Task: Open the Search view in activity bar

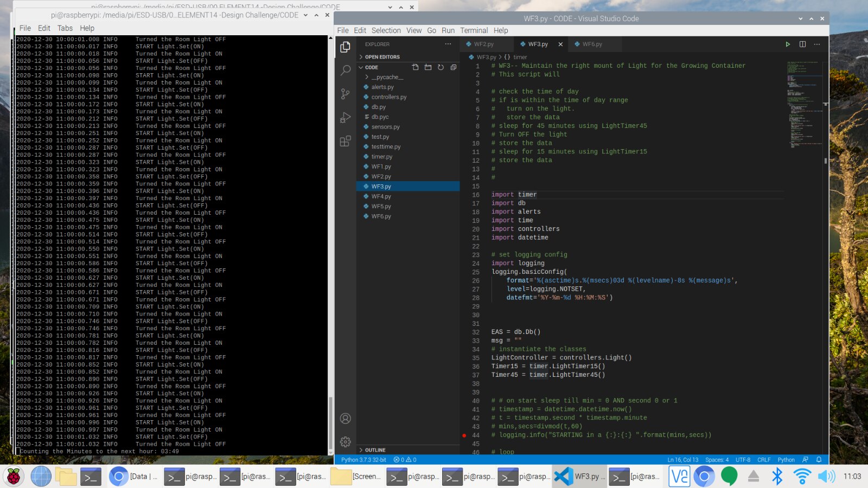Action: coord(345,70)
